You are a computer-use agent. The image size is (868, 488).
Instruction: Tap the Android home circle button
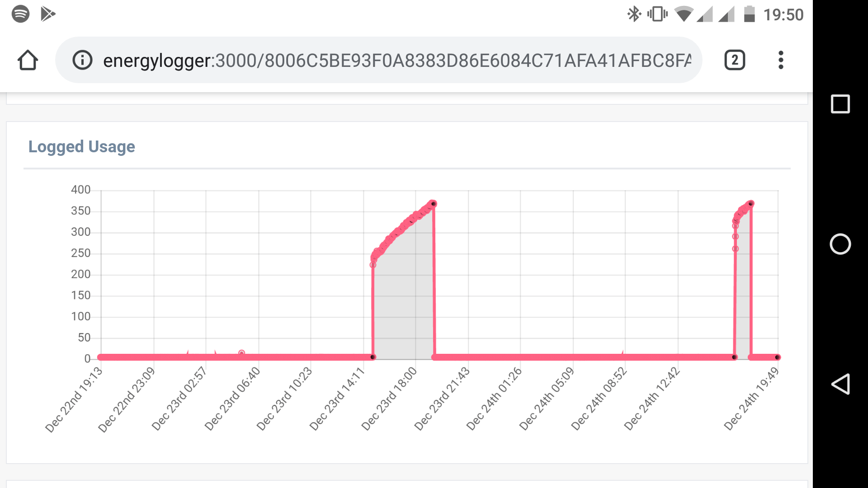pyautogui.click(x=840, y=244)
